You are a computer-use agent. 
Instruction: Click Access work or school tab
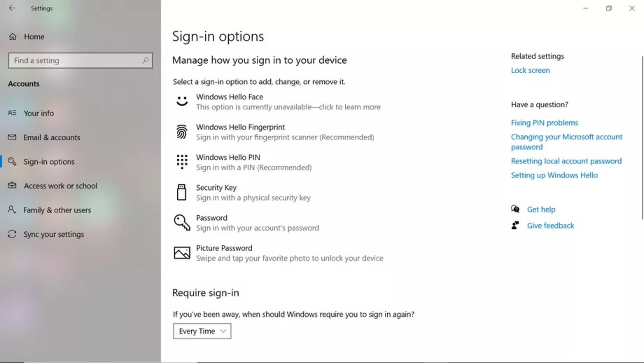pos(60,185)
